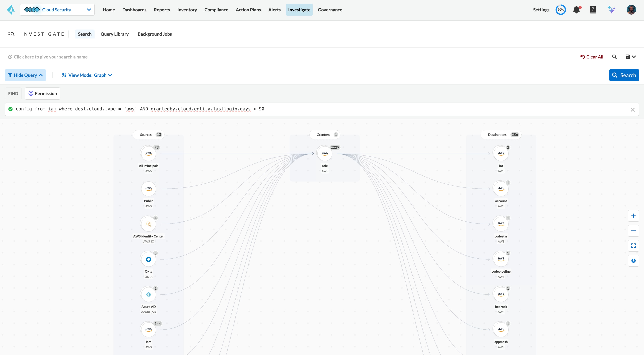
Task: Open the Inventory menu
Action: click(x=187, y=10)
